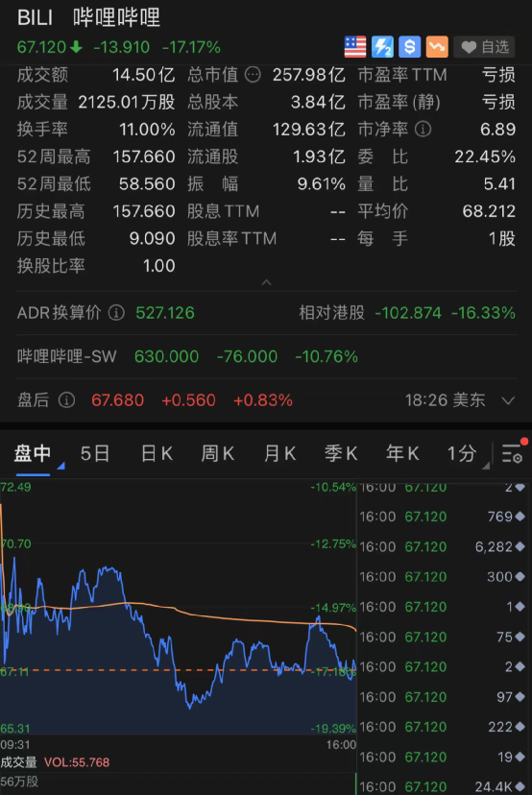Switch to the 月K chart tab

point(279,453)
